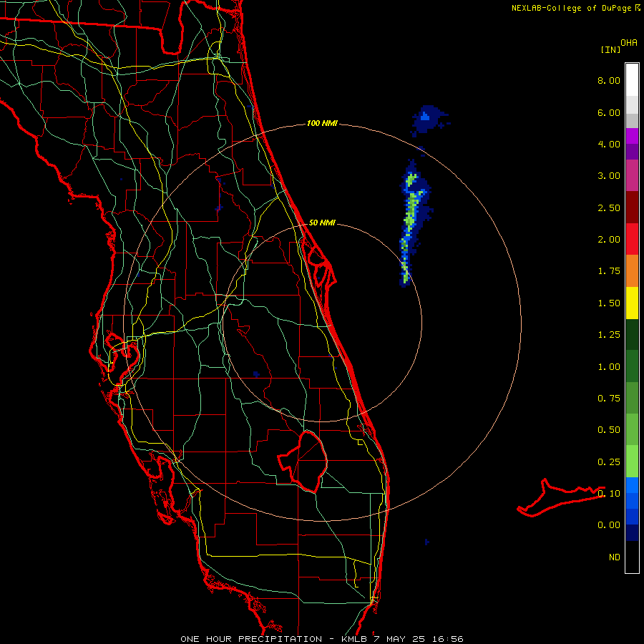Click the Lake Okeechobee outline
644x644 pixels.
(304, 461)
